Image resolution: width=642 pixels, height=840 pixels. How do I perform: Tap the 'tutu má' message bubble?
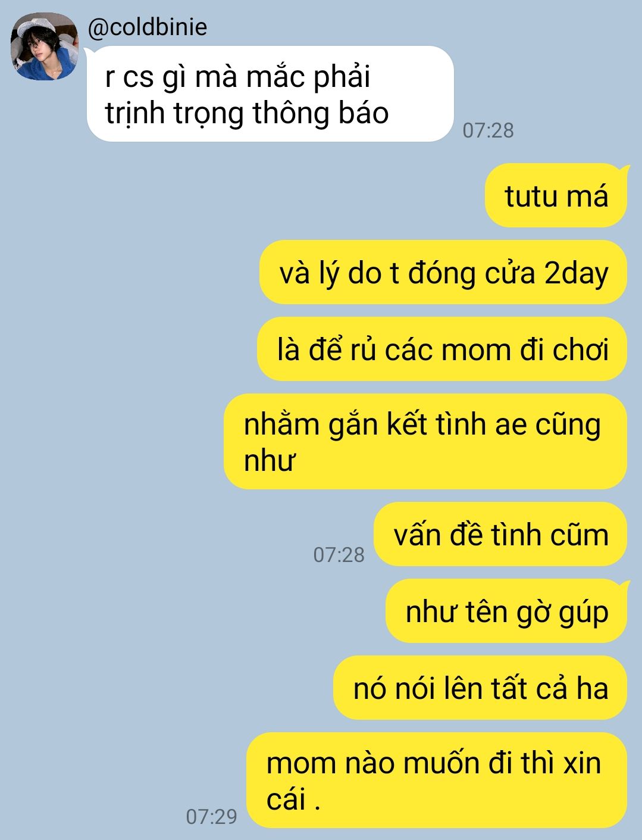tap(556, 195)
